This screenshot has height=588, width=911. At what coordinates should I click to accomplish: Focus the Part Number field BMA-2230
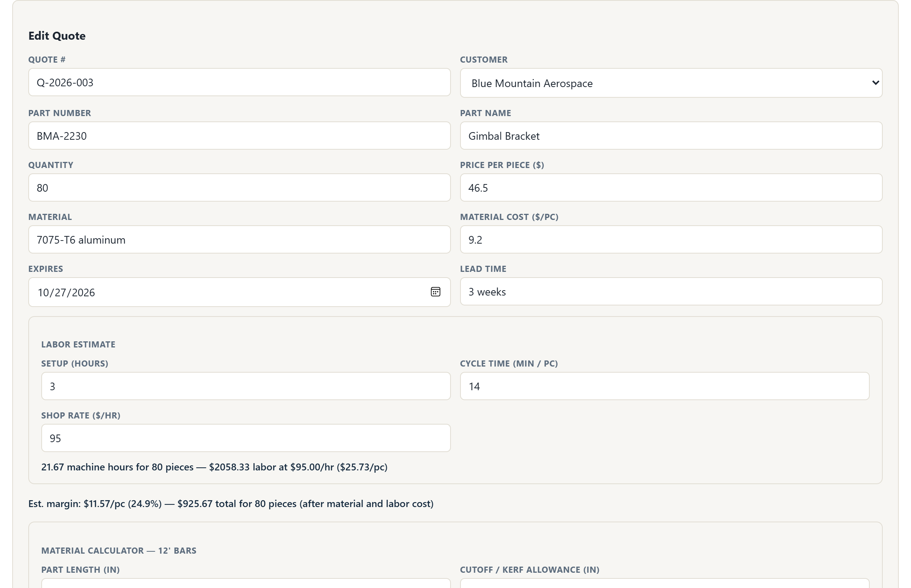click(239, 136)
